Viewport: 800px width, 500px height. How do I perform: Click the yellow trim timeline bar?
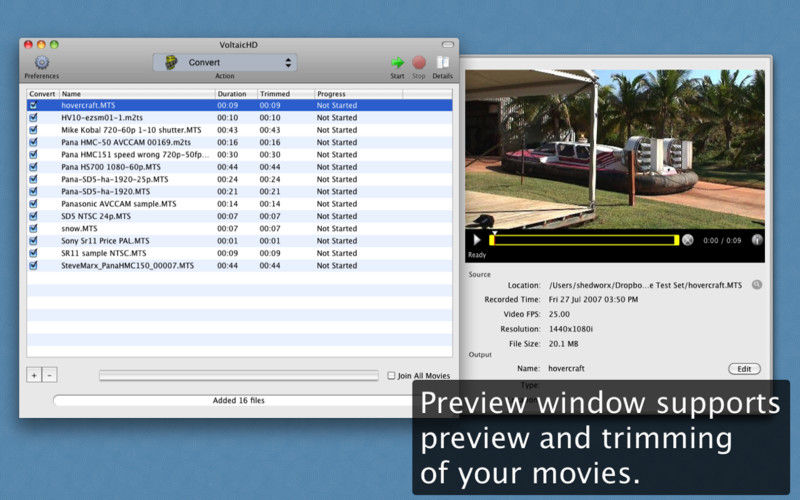tap(584, 240)
